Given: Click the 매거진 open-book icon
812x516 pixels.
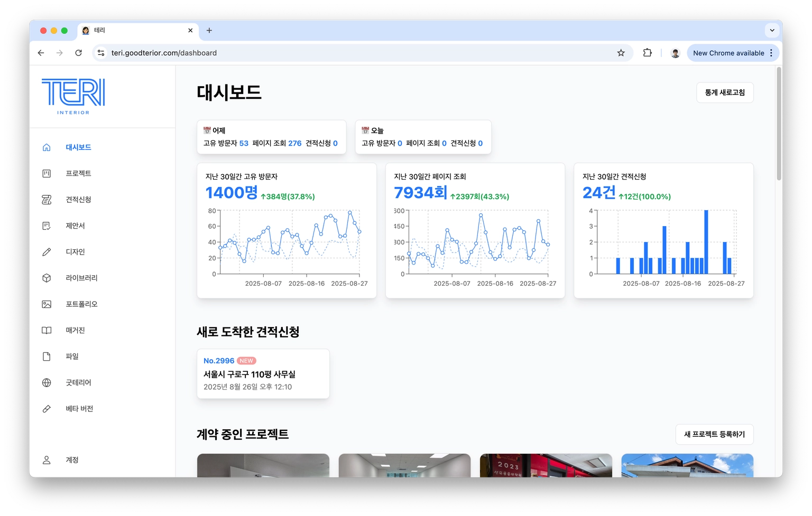Looking at the screenshot, I should [47, 330].
